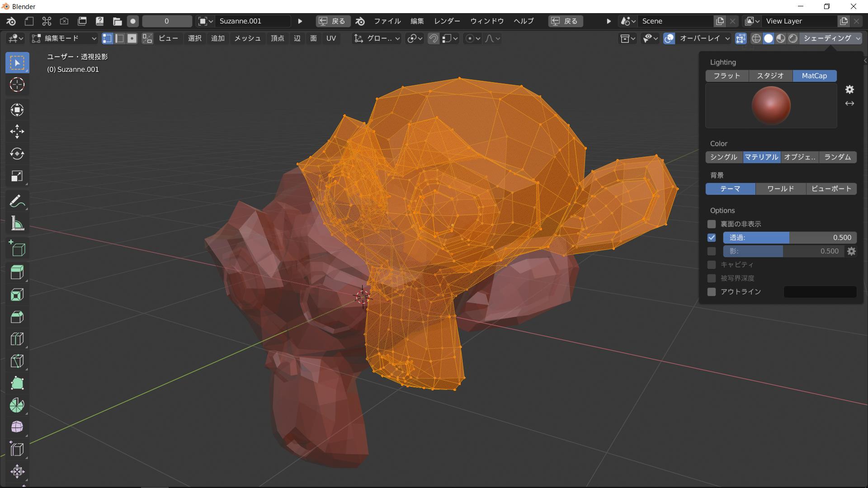
Task: Select the Annotate pencil tool
Action: [x=17, y=202]
